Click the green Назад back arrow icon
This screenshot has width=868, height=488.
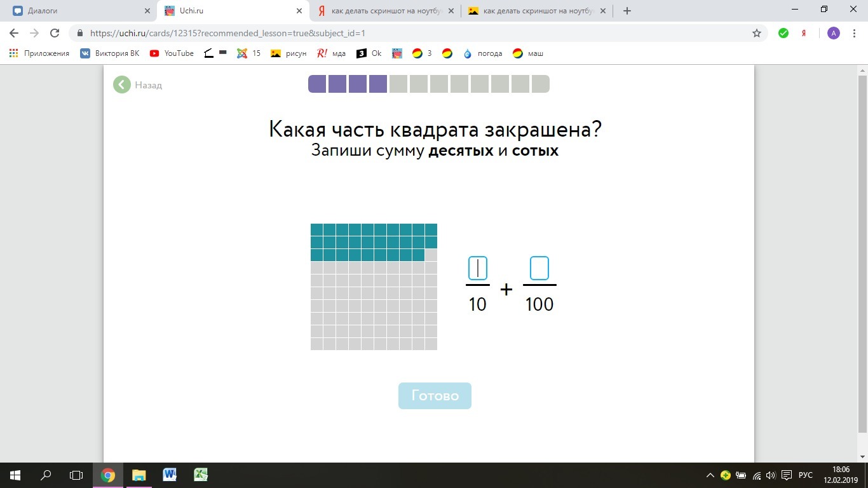coord(122,85)
